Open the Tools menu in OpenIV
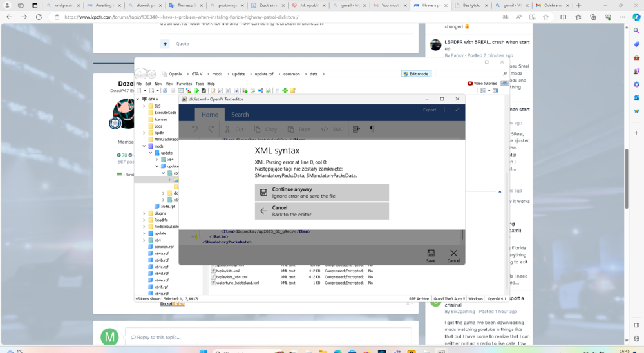Screen dimensions: 644x353 coord(200,84)
